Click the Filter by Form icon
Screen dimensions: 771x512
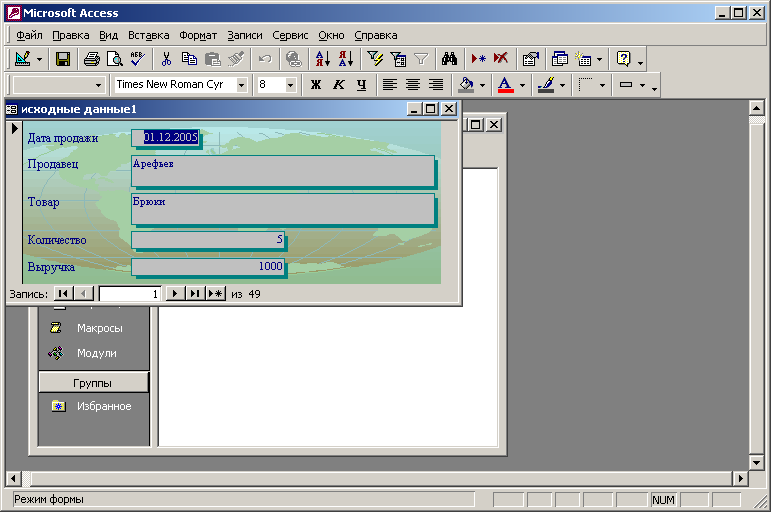398,60
